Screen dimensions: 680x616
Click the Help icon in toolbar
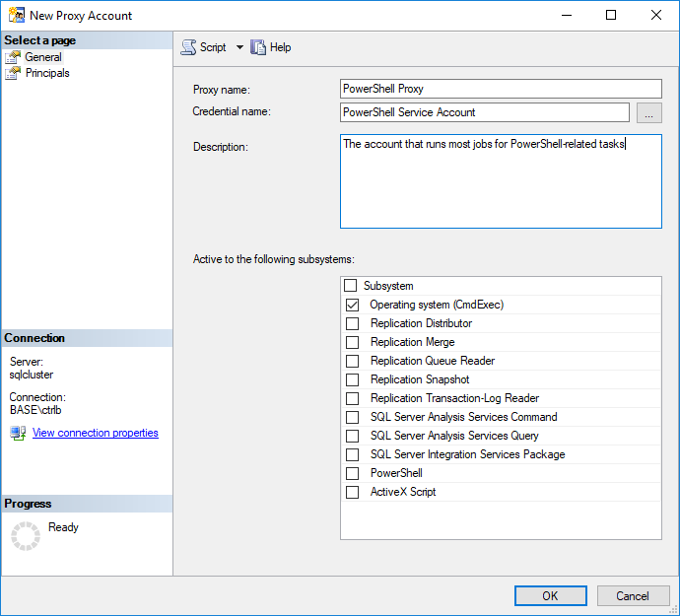point(259,47)
